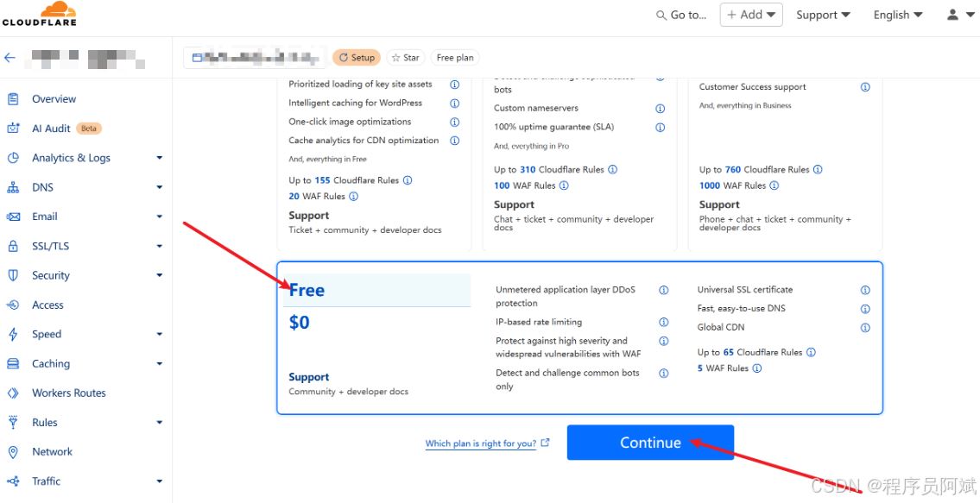This screenshot has width=980, height=503.
Task: Click the Traffic icon in sidebar
Action: (x=13, y=481)
